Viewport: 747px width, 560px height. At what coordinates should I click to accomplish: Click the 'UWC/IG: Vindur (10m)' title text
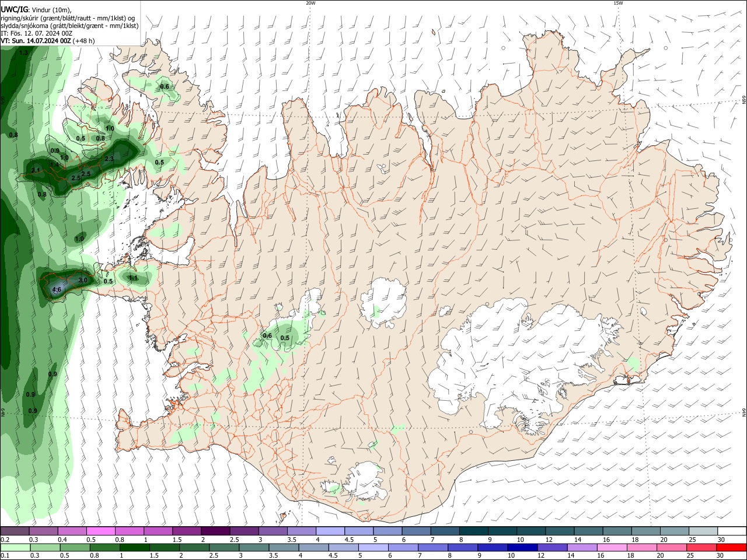coord(36,10)
